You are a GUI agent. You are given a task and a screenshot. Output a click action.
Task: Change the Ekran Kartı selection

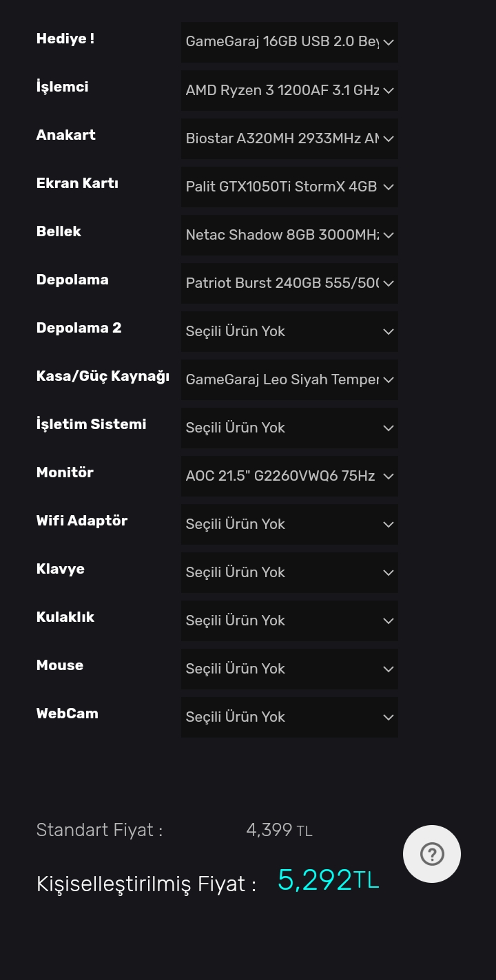[x=289, y=187]
